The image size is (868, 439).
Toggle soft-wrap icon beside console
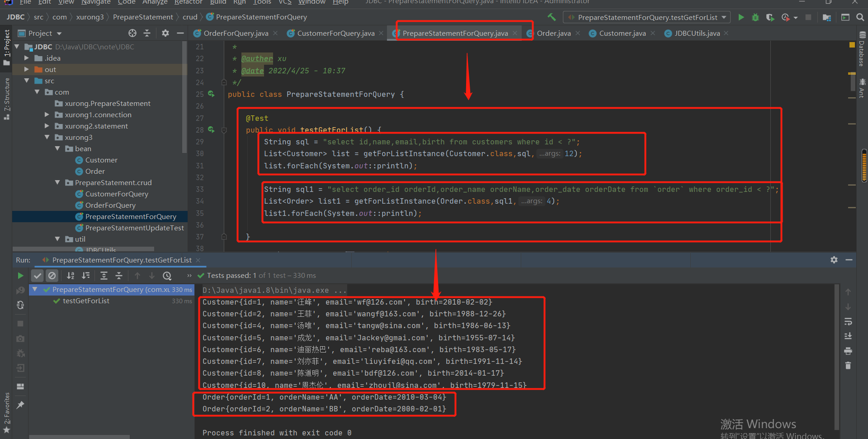(x=848, y=321)
